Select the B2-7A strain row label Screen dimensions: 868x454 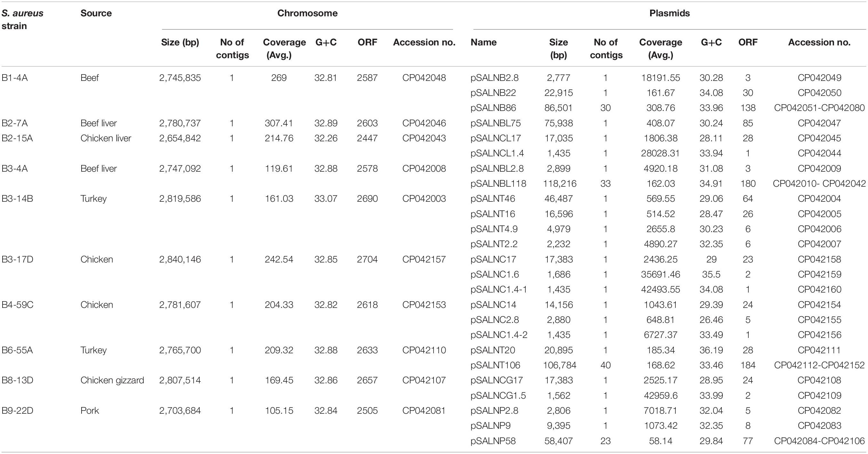click(x=14, y=123)
